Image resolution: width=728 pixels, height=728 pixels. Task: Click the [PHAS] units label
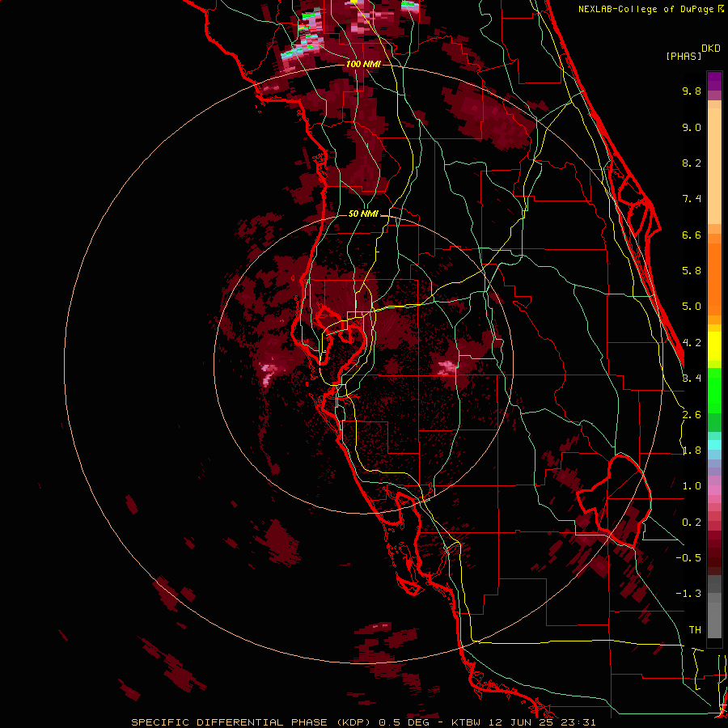(684, 56)
